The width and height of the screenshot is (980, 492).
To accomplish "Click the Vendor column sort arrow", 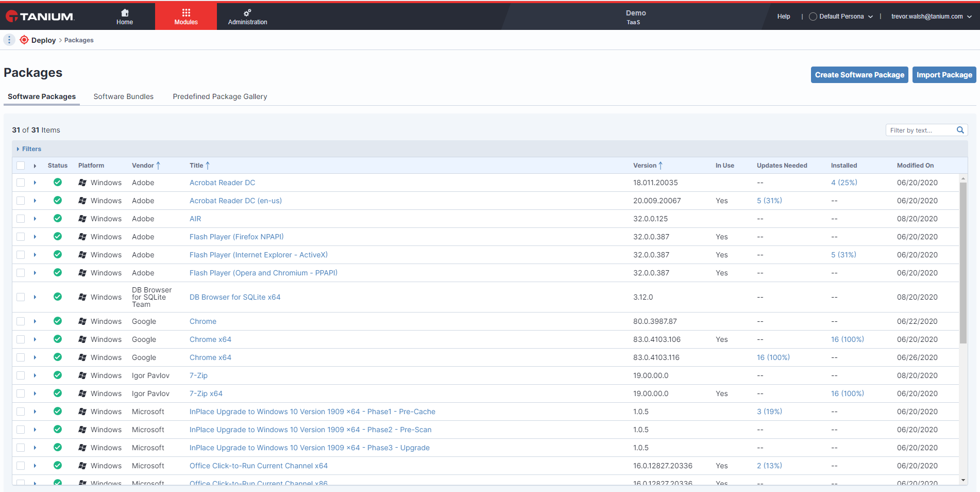I will point(158,166).
